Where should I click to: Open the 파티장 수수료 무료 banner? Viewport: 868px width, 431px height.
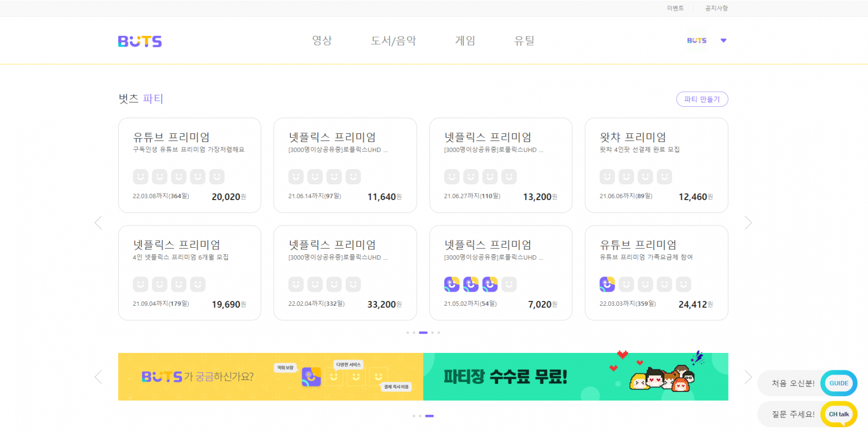[575, 377]
